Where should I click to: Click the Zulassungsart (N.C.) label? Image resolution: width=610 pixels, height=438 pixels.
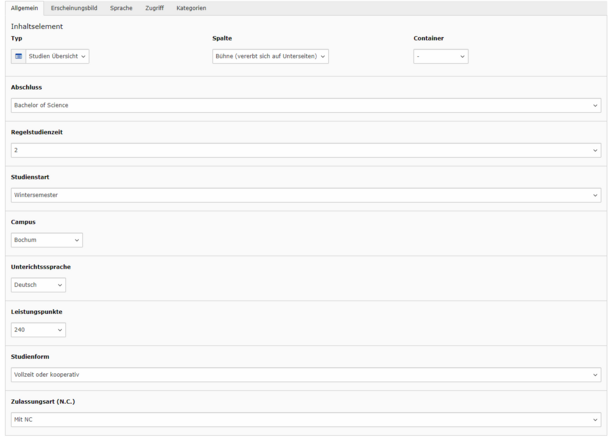click(x=43, y=402)
